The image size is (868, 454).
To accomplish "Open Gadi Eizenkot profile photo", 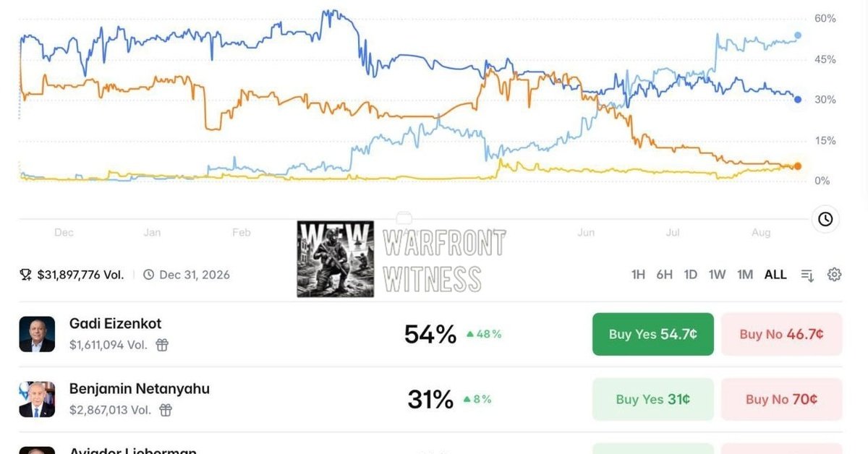I will [x=37, y=334].
